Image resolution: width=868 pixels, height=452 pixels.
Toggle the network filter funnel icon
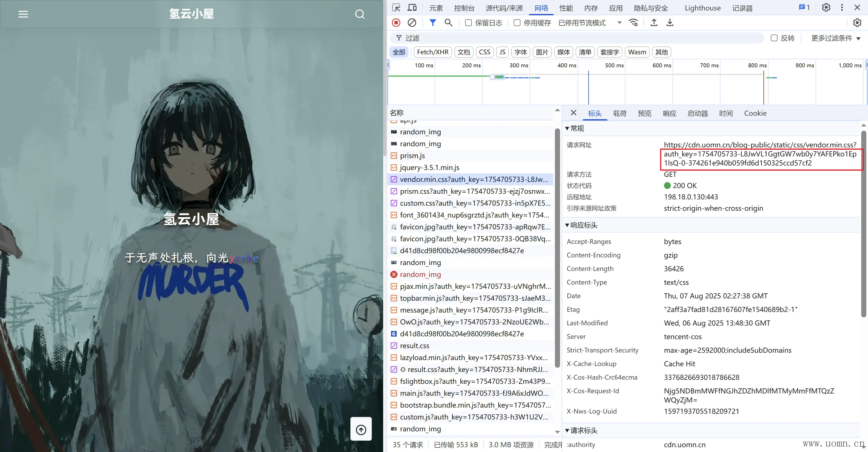433,23
